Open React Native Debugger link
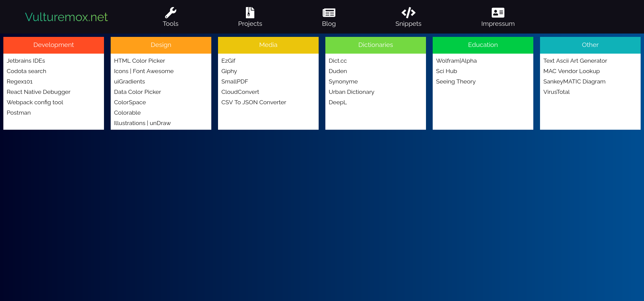Viewport: 644px width, 301px height. [x=39, y=92]
